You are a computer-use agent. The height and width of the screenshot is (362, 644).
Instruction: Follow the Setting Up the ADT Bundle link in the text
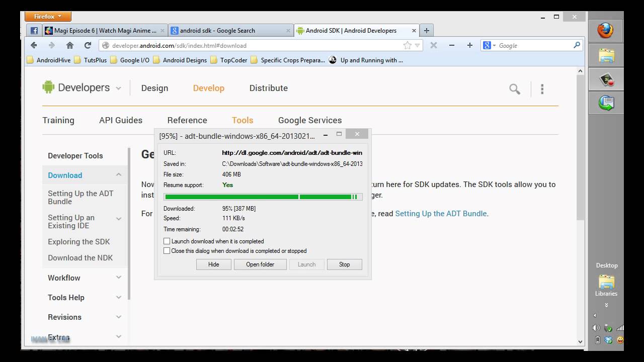441,214
